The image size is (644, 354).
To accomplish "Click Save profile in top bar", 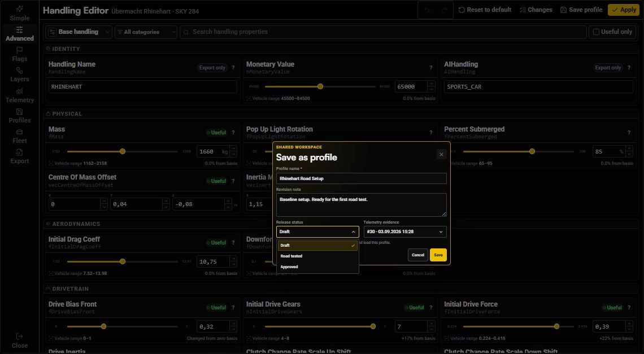I will pyautogui.click(x=581, y=10).
